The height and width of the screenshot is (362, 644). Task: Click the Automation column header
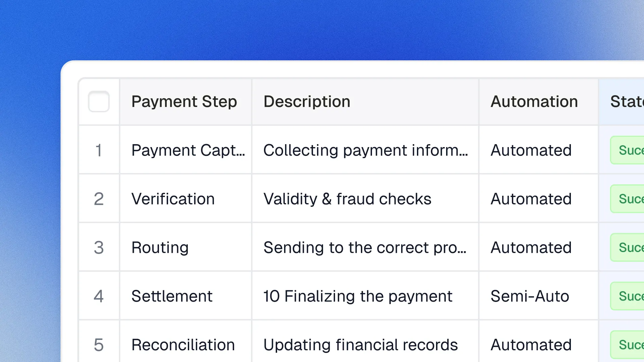click(x=534, y=102)
